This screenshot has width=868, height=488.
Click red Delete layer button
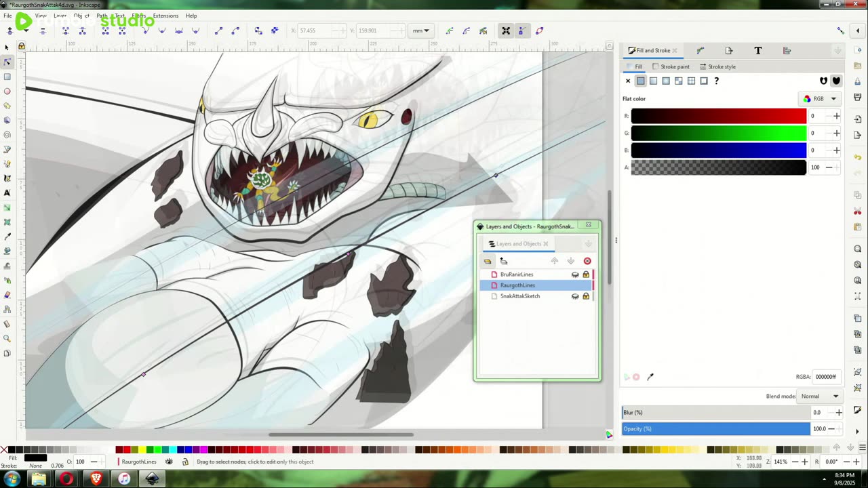click(587, 261)
